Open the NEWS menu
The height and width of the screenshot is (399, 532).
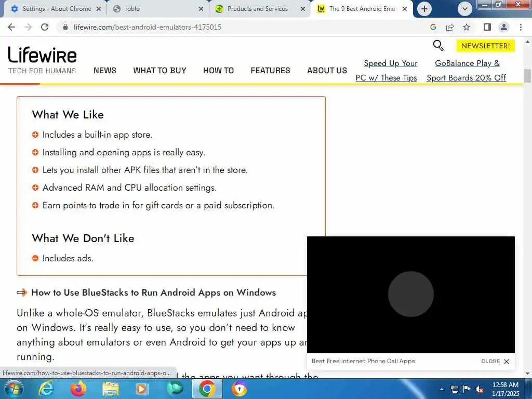click(x=105, y=70)
